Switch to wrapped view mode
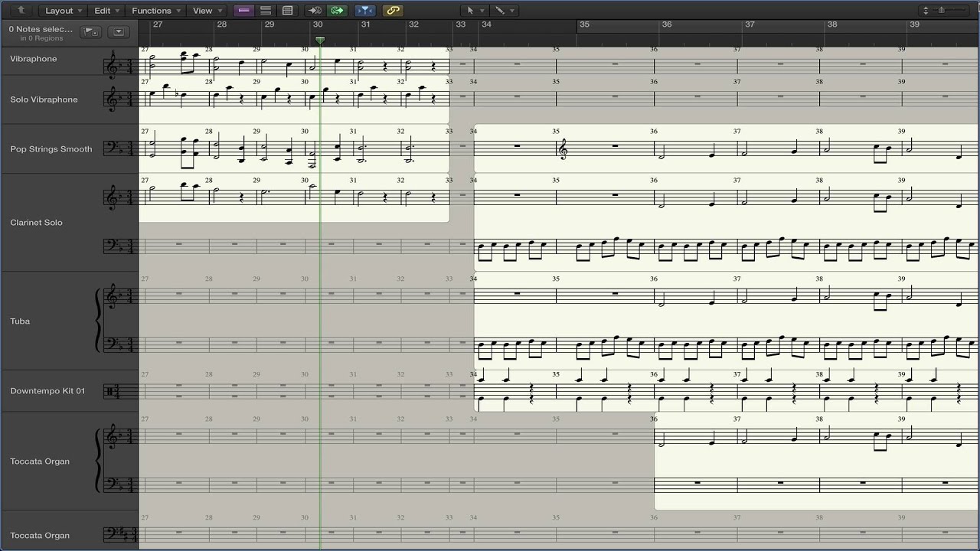 click(x=266, y=11)
